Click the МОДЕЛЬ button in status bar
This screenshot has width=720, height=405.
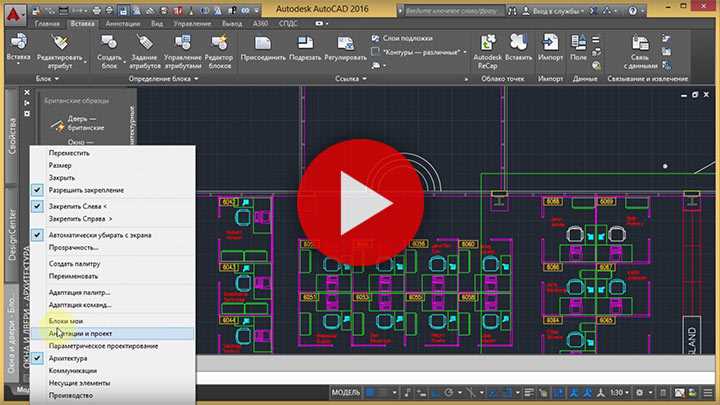click(x=346, y=392)
